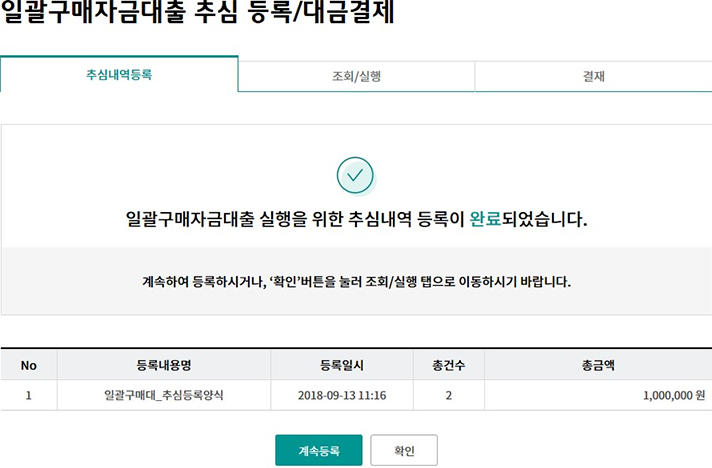712x468 pixels.
Task: Open the 조회/실행 tab
Action: pos(356,76)
